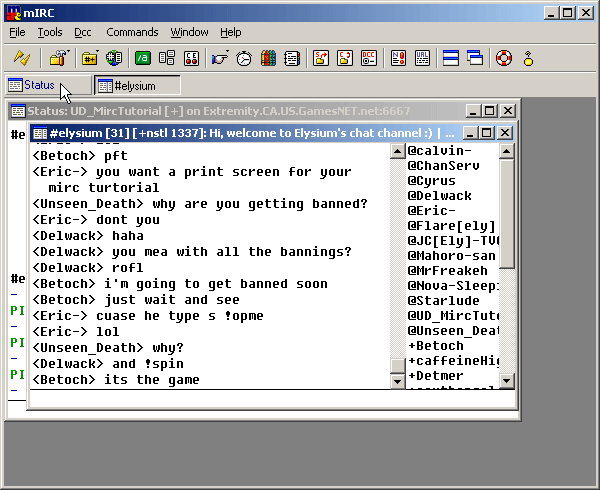
Task: Open Help lifebuoy icon
Action: [x=504, y=58]
